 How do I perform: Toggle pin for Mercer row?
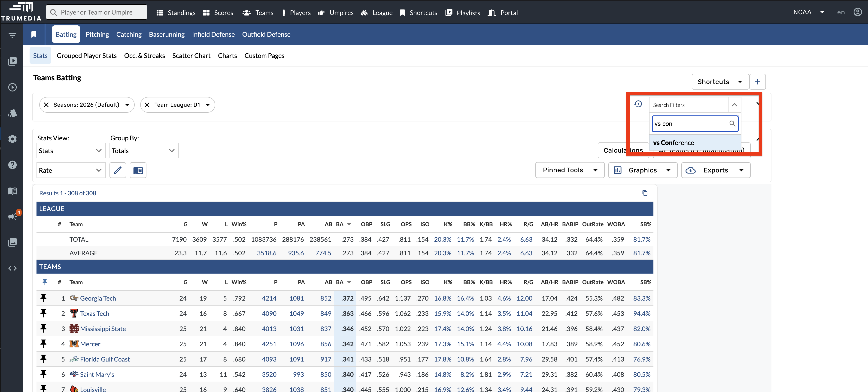[43, 344]
